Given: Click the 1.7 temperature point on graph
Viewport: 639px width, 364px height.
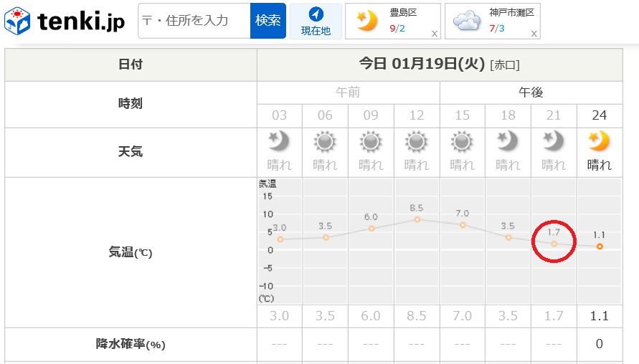Looking at the screenshot, I should pos(554,244).
